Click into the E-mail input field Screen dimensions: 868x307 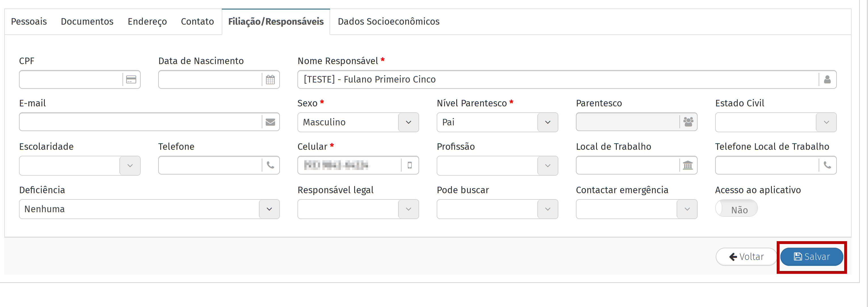140,122
